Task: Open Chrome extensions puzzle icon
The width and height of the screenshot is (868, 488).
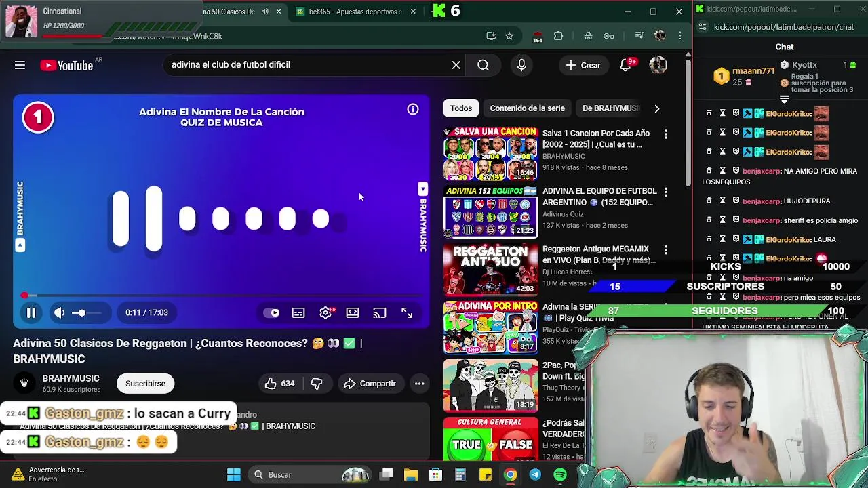Action: pyautogui.click(x=558, y=36)
